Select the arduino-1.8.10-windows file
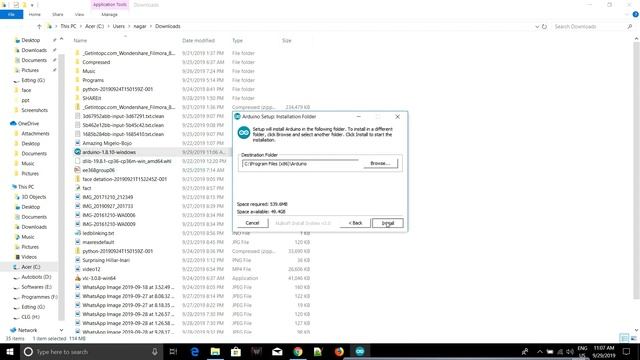Viewport: 640px width, 360px height. [x=109, y=152]
